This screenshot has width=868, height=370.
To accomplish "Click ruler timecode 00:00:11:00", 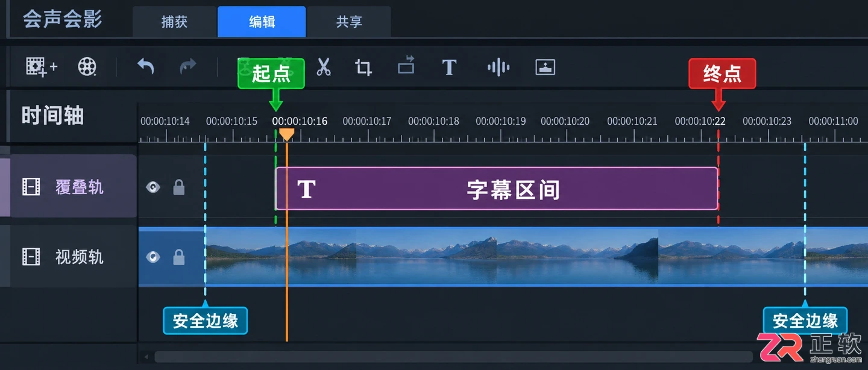I will pyautogui.click(x=833, y=121).
